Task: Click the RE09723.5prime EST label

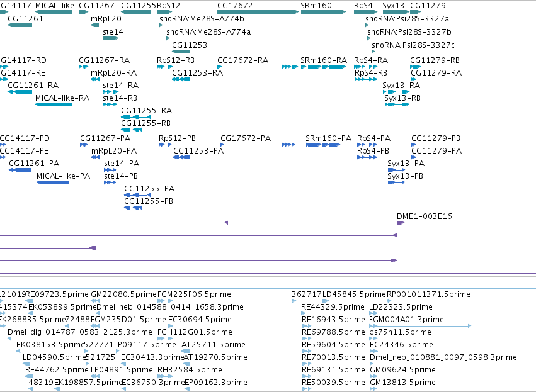Action: point(57,294)
